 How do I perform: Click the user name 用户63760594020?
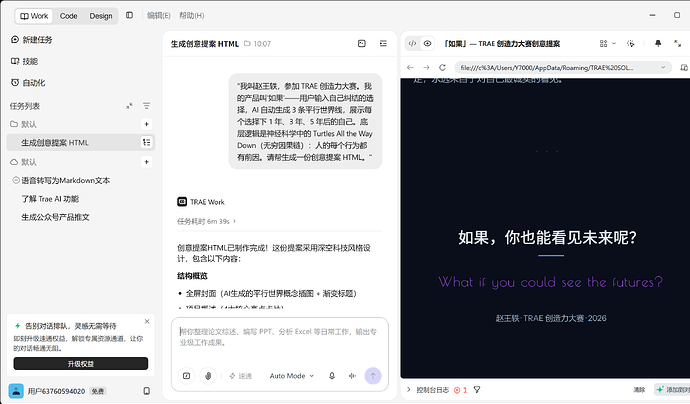[56, 391]
